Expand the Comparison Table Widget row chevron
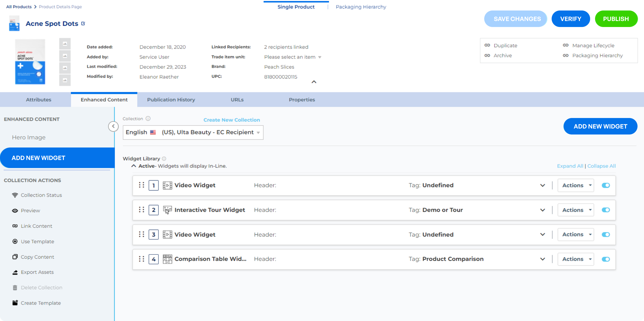The width and height of the screenshot is (644, 321). pos(542,259)
